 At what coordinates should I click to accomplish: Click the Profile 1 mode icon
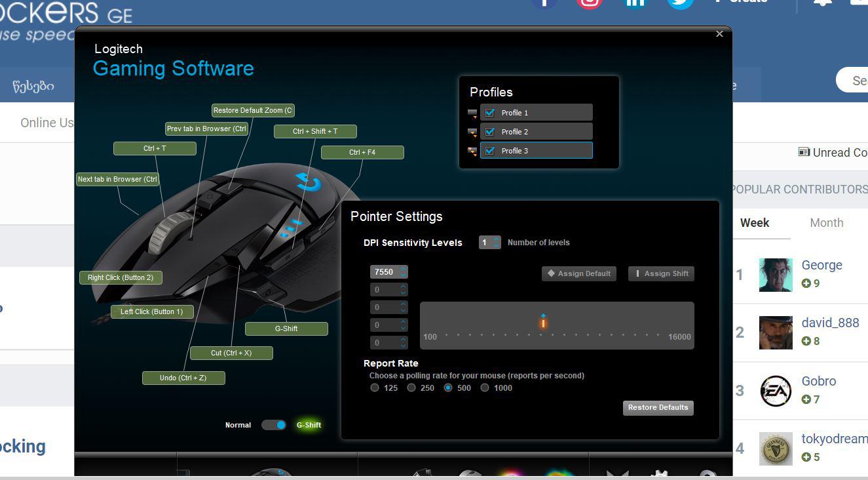click(472, 113)
